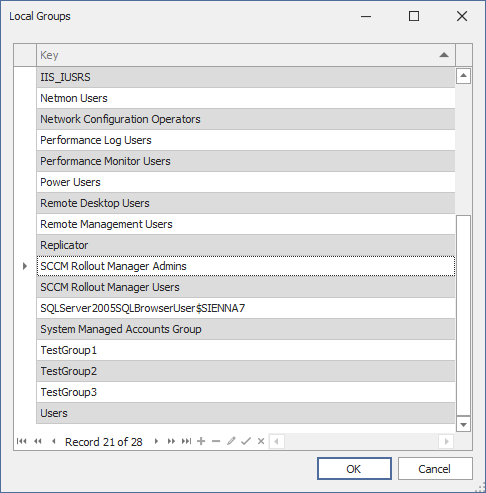The image size is (486, 493).
Task: Click the row indicator for SCCM Rollout Manager Admins
Action: [25, 266]
